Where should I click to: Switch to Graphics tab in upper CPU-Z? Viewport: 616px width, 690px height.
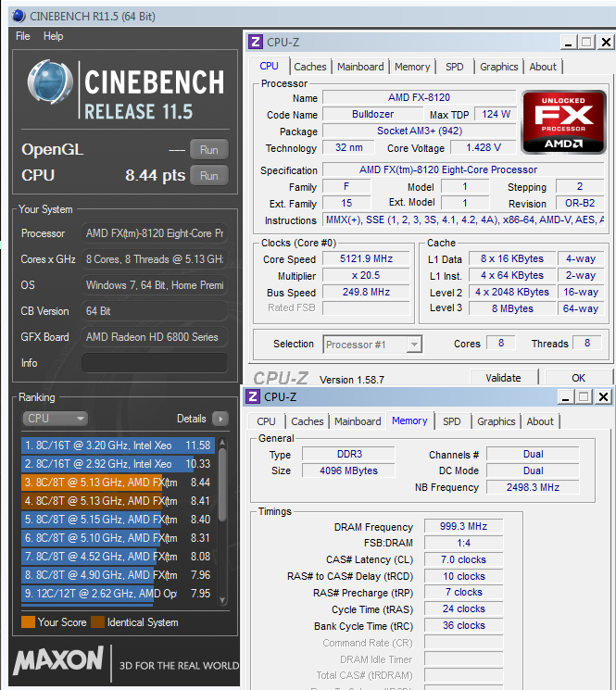pos(499,67)
